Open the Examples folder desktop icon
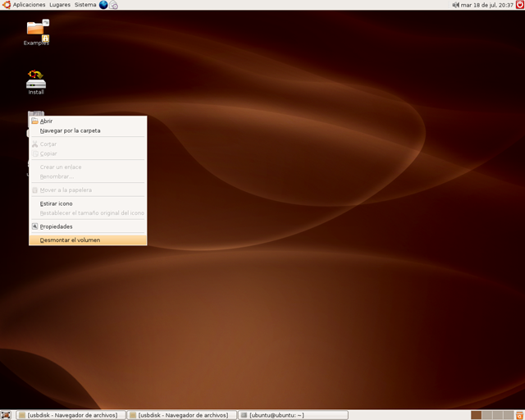The image size is (525, 420). [x=36, y=31]
